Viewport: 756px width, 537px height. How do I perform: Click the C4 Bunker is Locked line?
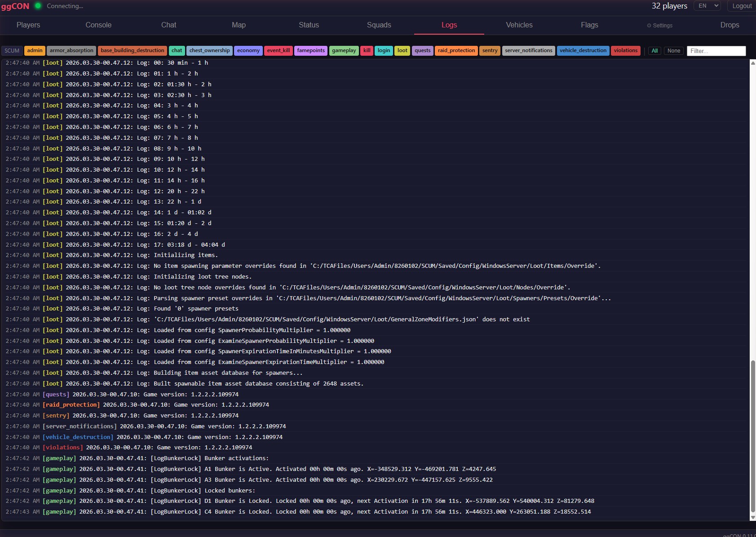pyautogui.click(x=375, y=512)
